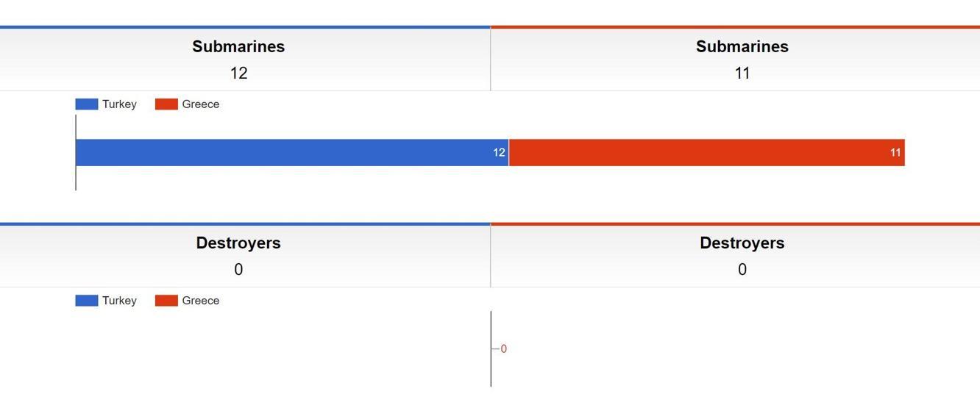Click the blue Turkey swatch in Destroyers legend
Viewport: 980px width, 408px height.
87,301
